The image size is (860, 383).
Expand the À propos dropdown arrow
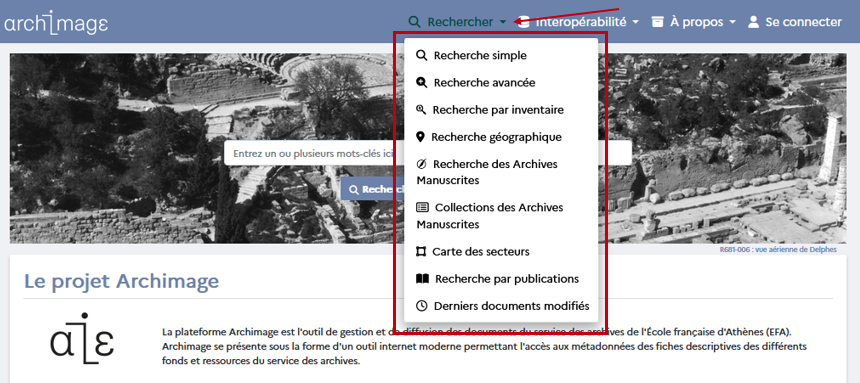point(733,22)
